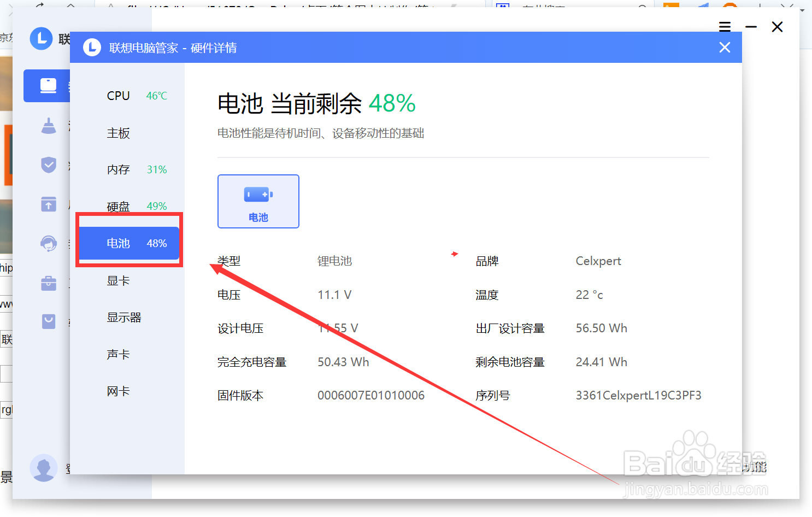Open the toolbox icon in the left sidebar

(x=49, y=283)
